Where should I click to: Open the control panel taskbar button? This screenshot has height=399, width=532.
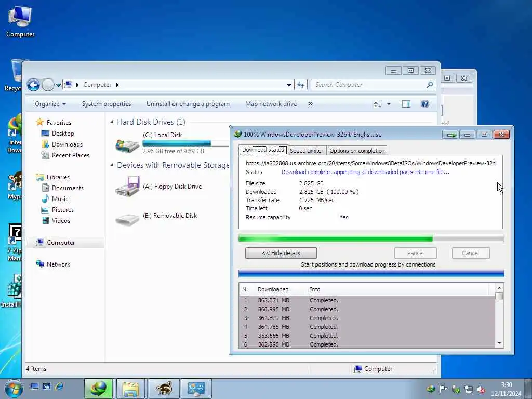coord(196,389)
